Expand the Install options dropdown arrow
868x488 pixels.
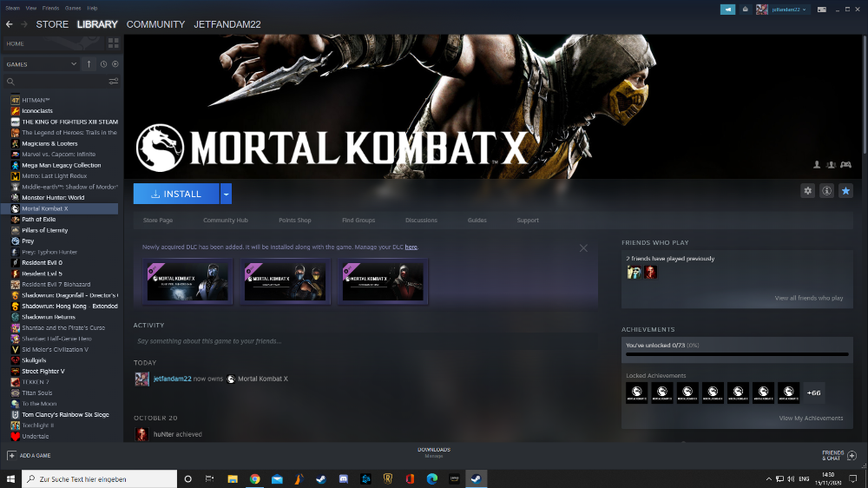point(226,194)
